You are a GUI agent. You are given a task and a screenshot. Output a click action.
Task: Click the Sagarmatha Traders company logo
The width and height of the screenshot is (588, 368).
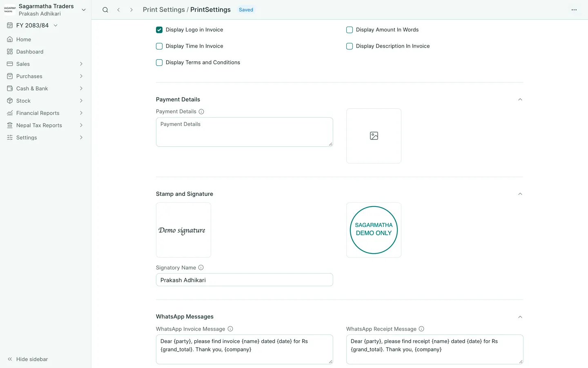coord(9,10)
